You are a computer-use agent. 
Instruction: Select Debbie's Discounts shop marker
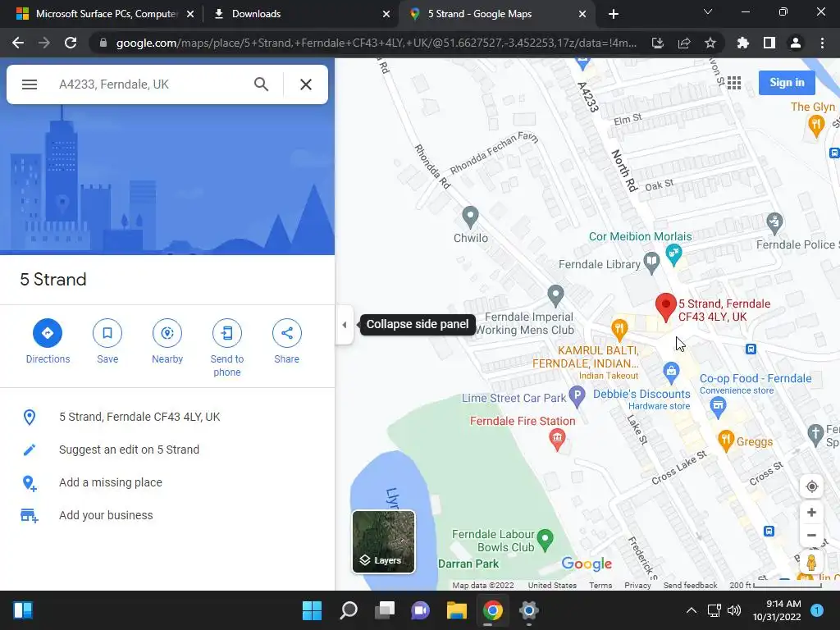point(671,372)
